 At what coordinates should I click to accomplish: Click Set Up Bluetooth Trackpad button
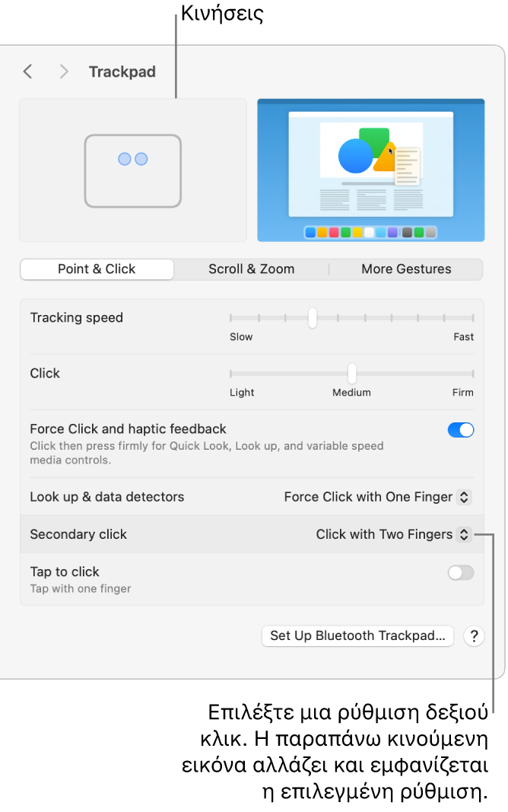(x=357, y=636)
